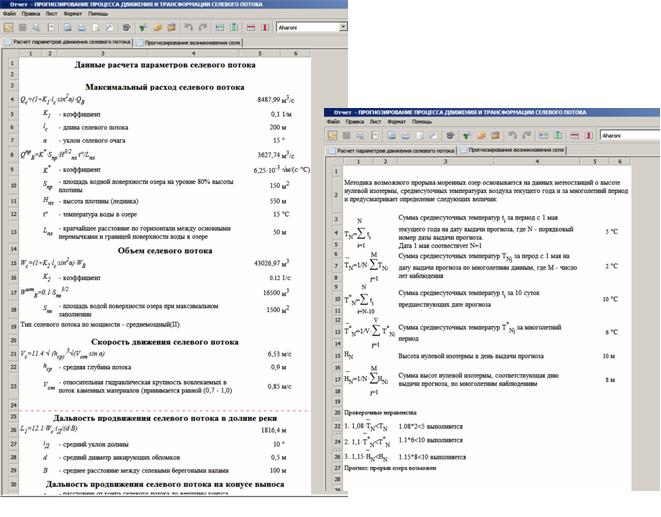This screenshot has height=517, width=661.
Task: Open the Формат menu in the right window
Action: click(394, 121)
